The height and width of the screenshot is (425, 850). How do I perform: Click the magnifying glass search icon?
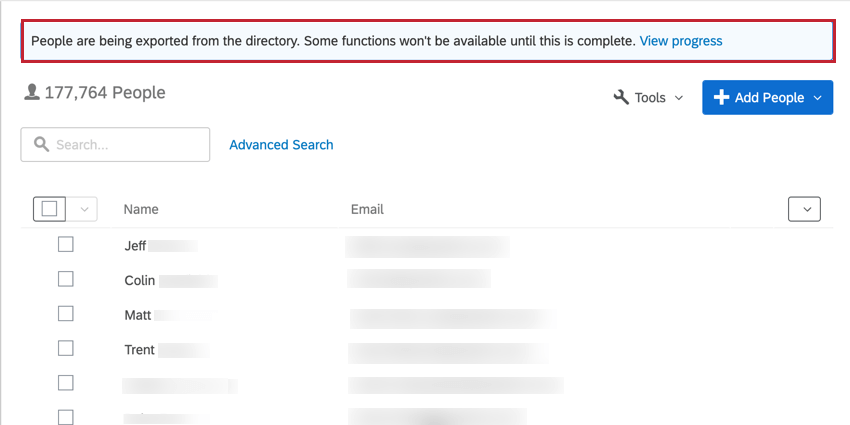41,145
